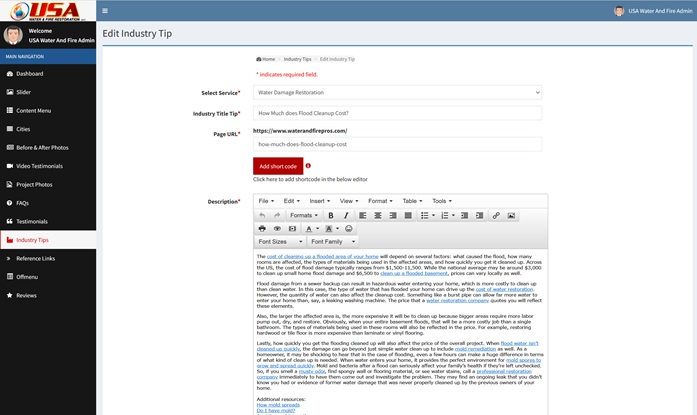Open Before & After Photos in sidebar

point(44,147)
